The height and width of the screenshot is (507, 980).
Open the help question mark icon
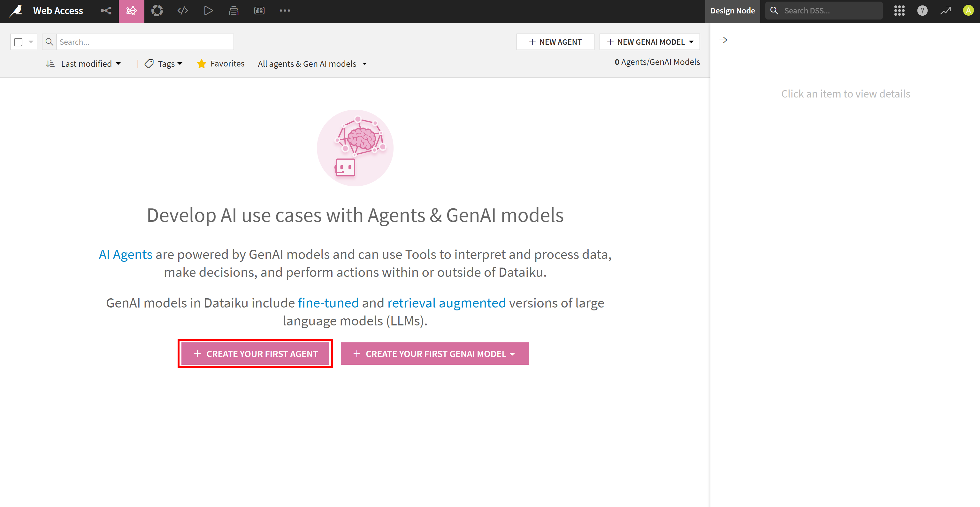coord(922,11)
